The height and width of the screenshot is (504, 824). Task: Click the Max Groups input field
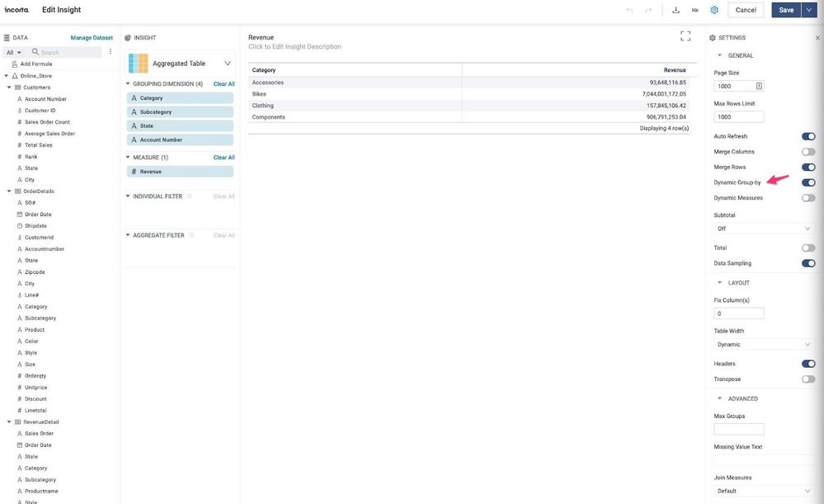click(x=738, y=429)
